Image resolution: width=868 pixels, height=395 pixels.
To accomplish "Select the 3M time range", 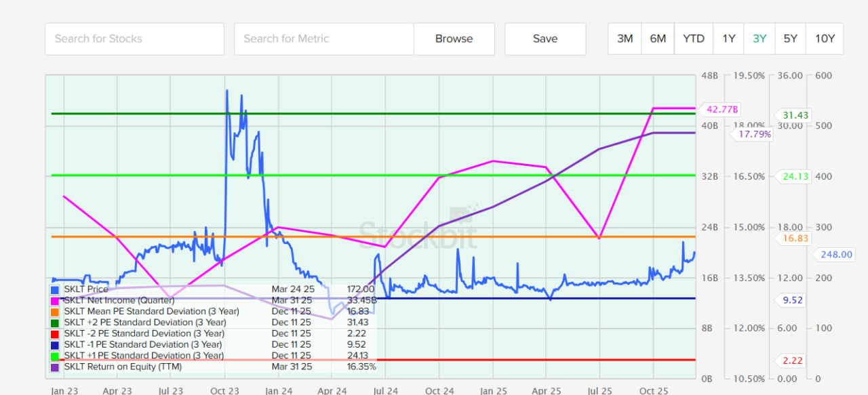I will pos(625,39).
